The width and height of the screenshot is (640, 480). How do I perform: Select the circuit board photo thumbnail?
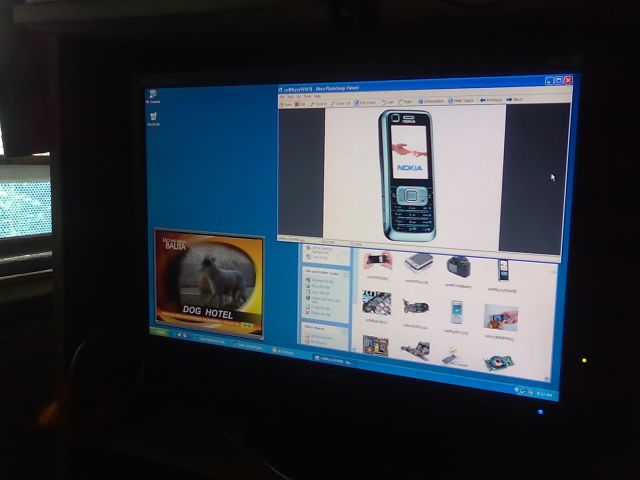tap(376, 303)
